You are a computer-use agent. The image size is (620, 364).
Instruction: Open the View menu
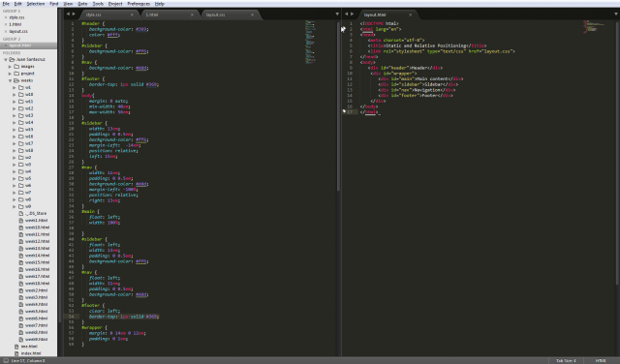(68, 4)
